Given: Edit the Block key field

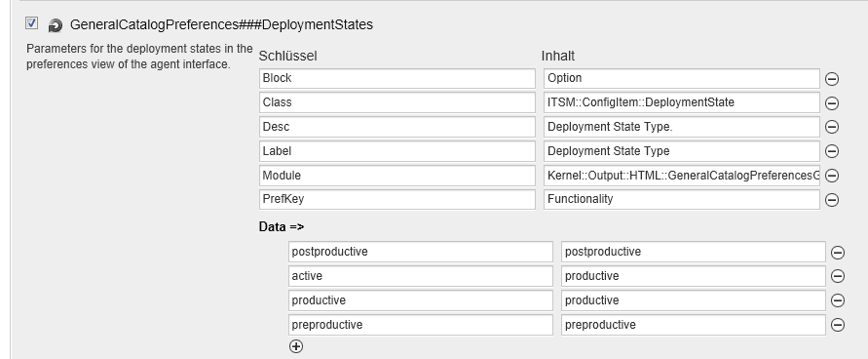Looking at the screenshot, I should 397,78.
